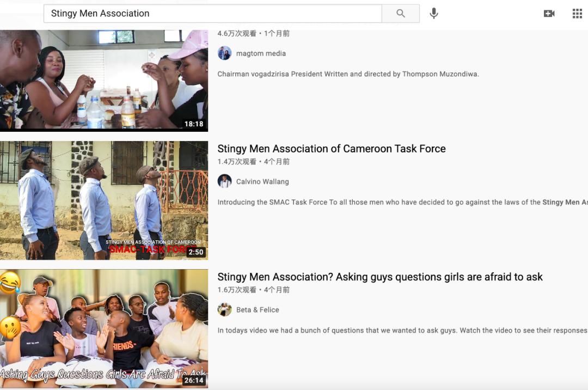Click Calvino Wallang channel avatar
Image resolution: width=588 pixels, height=390 pixels.
pos(224,181)
